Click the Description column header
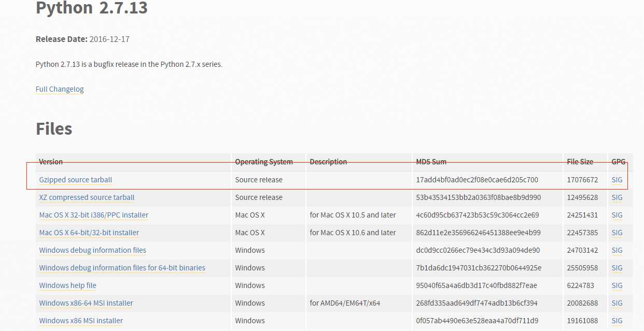This screenshot has width=644, height=331. [x=328, y=162]
